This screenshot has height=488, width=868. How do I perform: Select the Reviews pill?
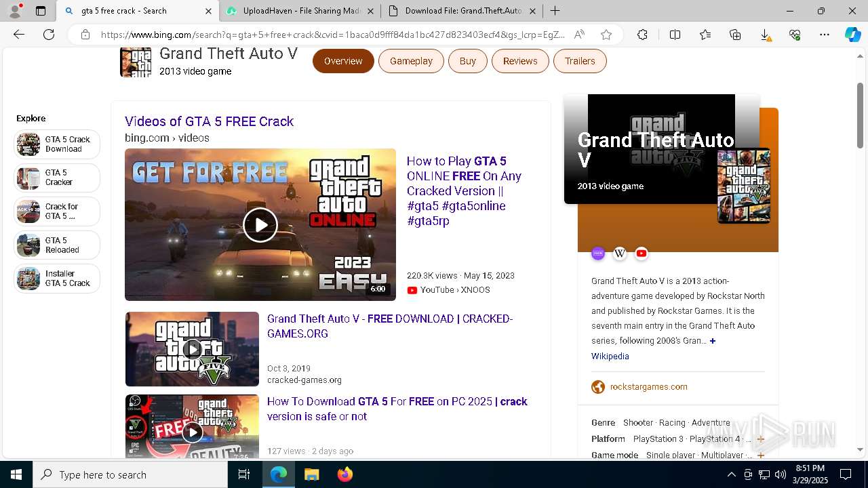[x=520, y=61]
